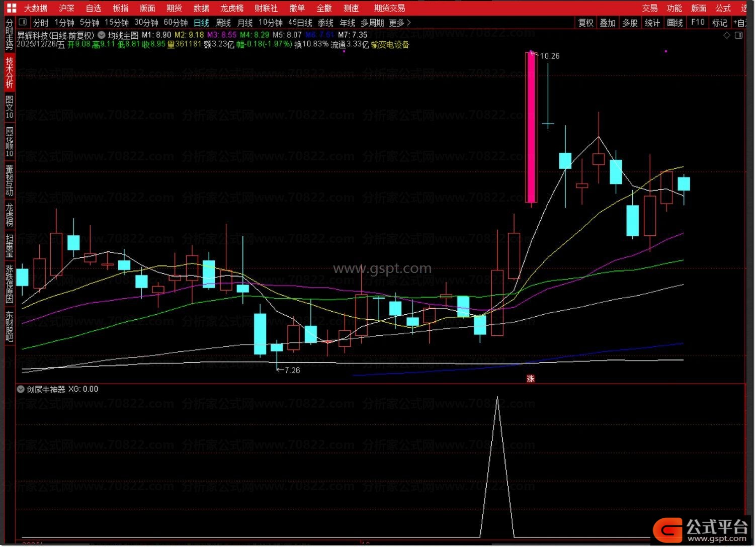The width and height of the screenshot is (756, 547).
Task: Open the 龙虎榜 menu in top bar
Action: click(231, 8)
